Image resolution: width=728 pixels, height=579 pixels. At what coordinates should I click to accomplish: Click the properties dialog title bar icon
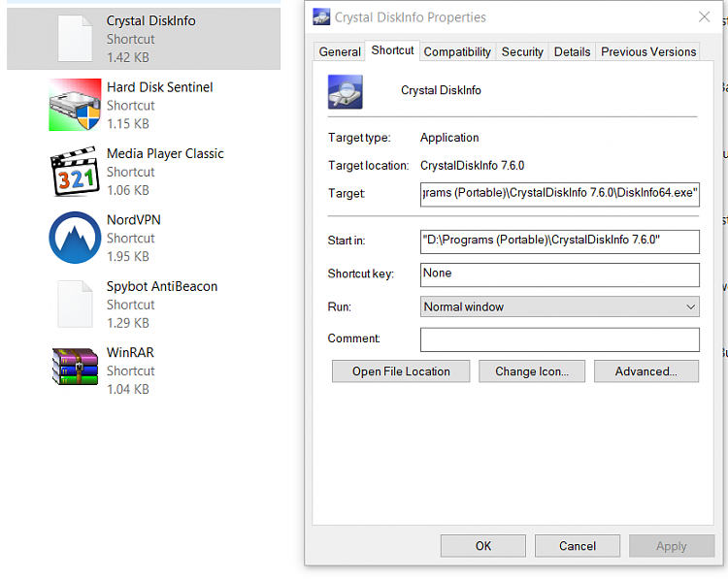[321, 16]
